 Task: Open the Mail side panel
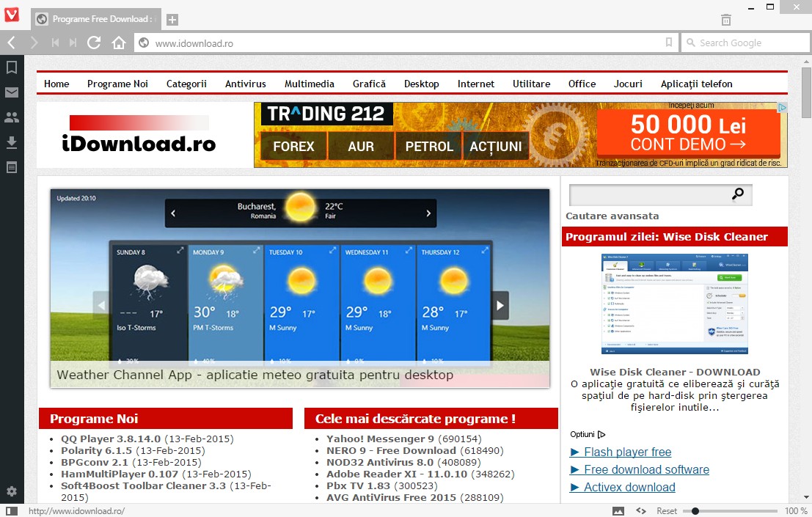point(12,92)
